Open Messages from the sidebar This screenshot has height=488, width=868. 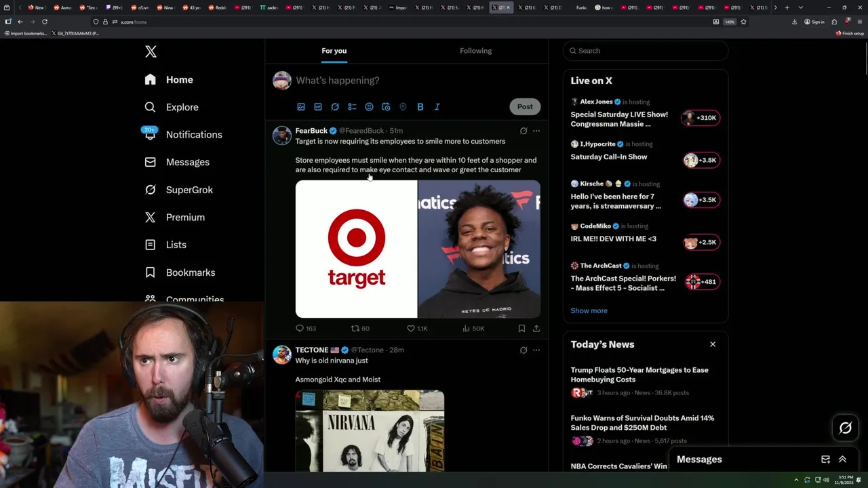[177, 162]
